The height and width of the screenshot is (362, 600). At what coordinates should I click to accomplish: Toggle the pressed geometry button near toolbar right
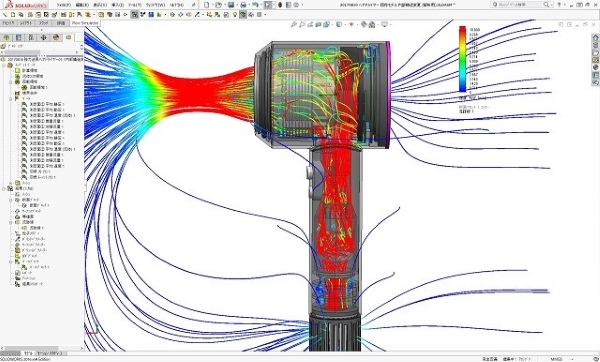[243, 15]
